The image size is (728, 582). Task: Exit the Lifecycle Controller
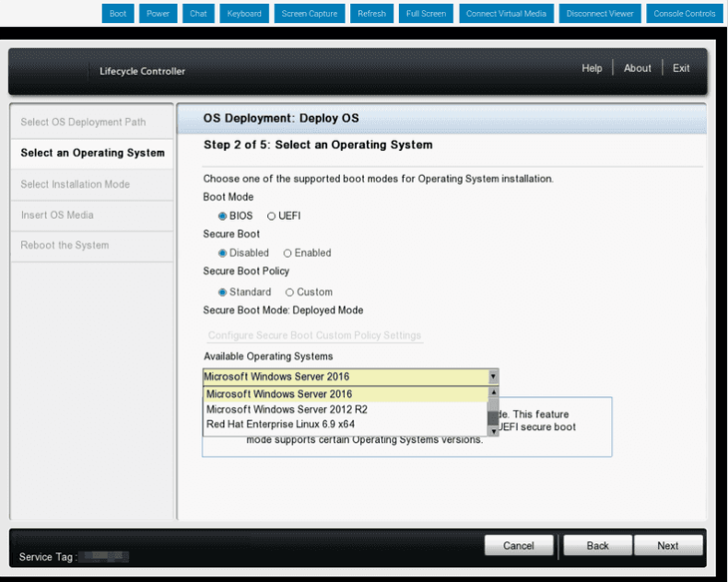click(x=681, y=68)
